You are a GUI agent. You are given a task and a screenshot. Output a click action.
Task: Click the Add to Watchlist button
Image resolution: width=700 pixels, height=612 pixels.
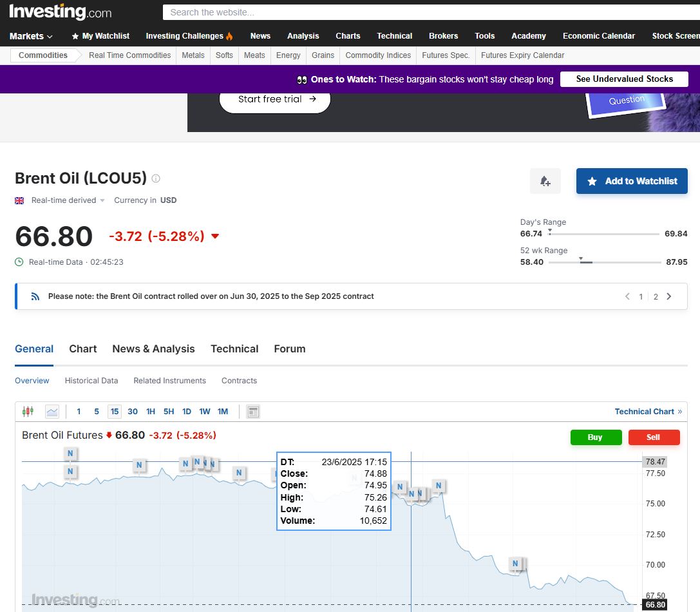[632, 182]
